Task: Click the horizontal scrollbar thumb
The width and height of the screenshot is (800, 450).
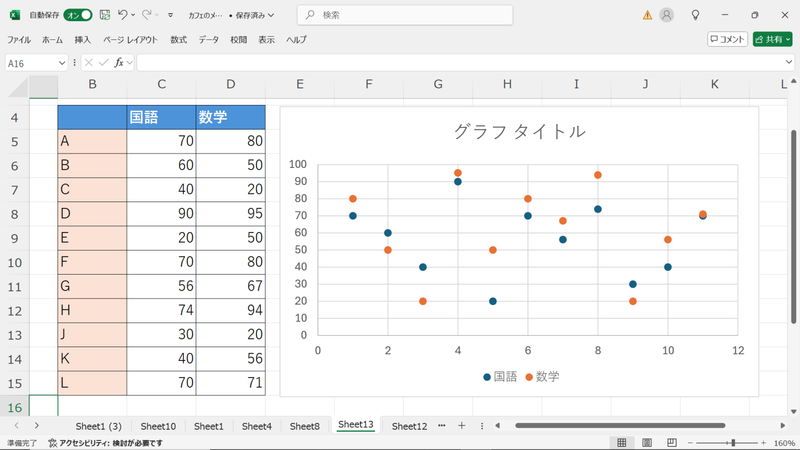Action: point(620,426)
